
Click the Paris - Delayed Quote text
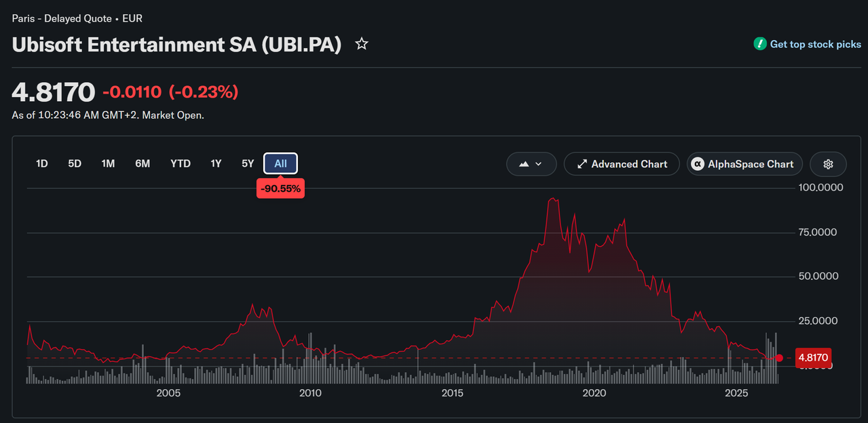tap(62, 18)
